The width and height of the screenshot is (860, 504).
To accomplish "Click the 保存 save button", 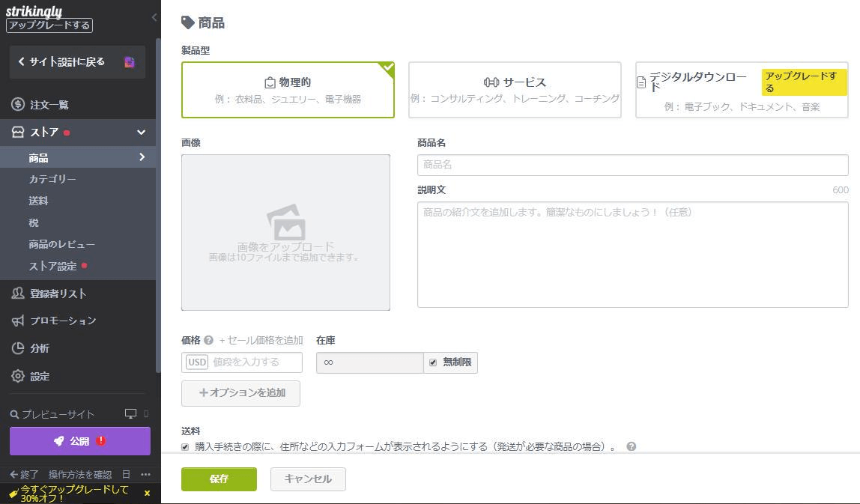I will (x=218, y=479).
